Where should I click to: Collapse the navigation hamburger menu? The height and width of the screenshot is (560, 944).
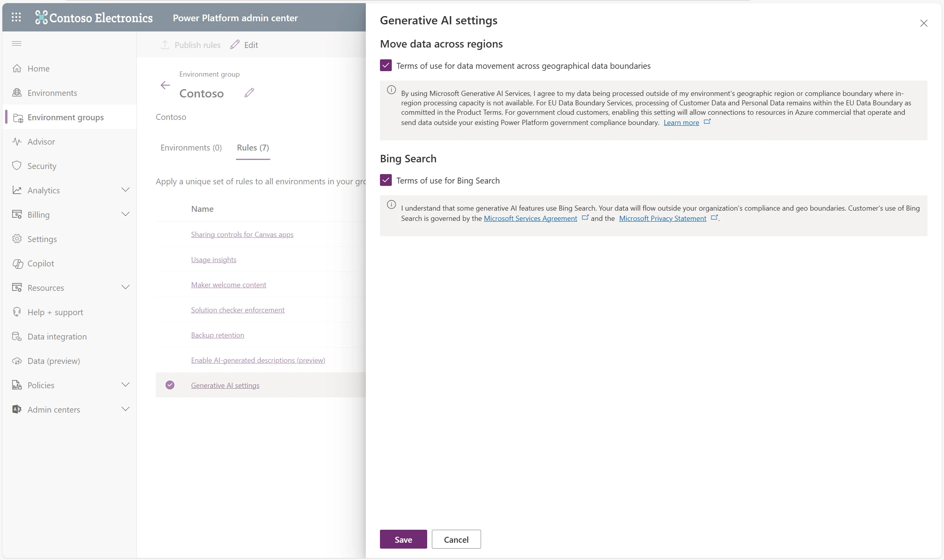tap(17, 44)
